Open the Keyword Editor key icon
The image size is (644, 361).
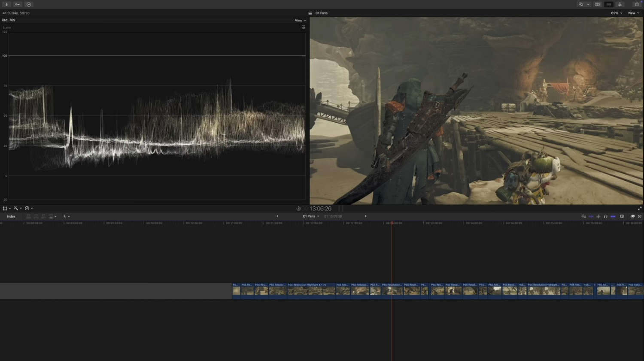click(x=18, y=4)
